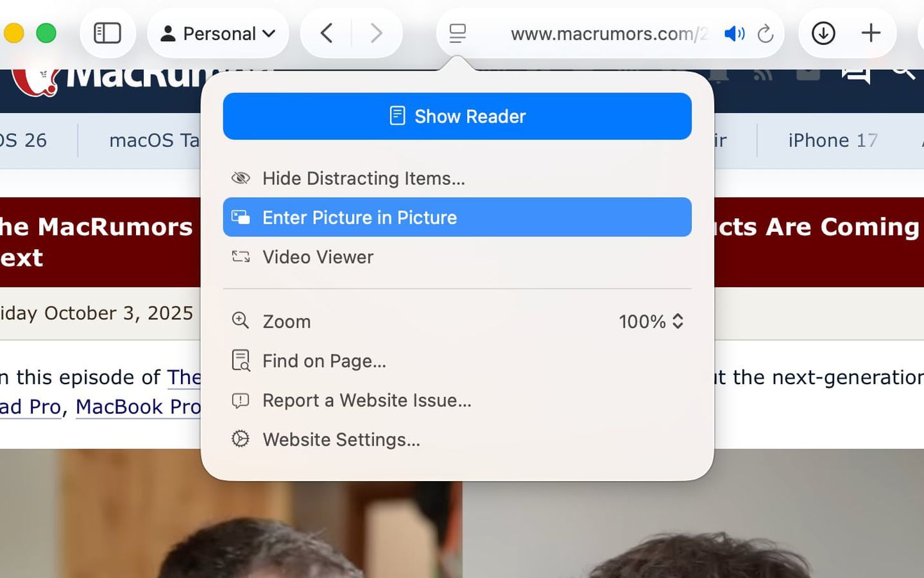Click the back navigation arrow
Viewport: 924px width, 578px height.
pos(325,33)
